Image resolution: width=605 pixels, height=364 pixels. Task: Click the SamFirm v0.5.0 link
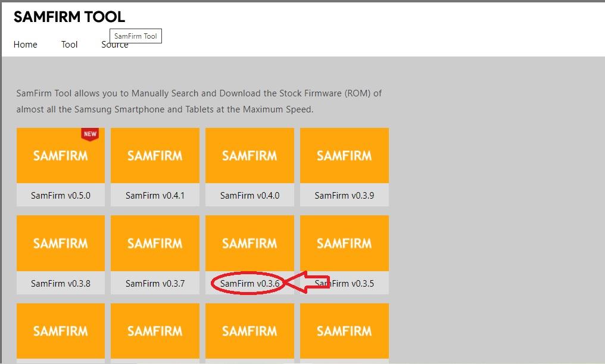click(x=61, y=196)
